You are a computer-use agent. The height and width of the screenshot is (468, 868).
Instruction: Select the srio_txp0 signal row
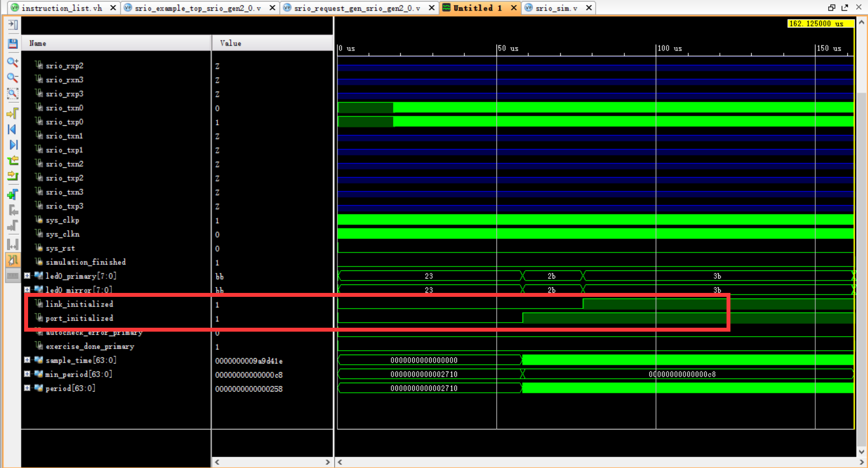64,122
